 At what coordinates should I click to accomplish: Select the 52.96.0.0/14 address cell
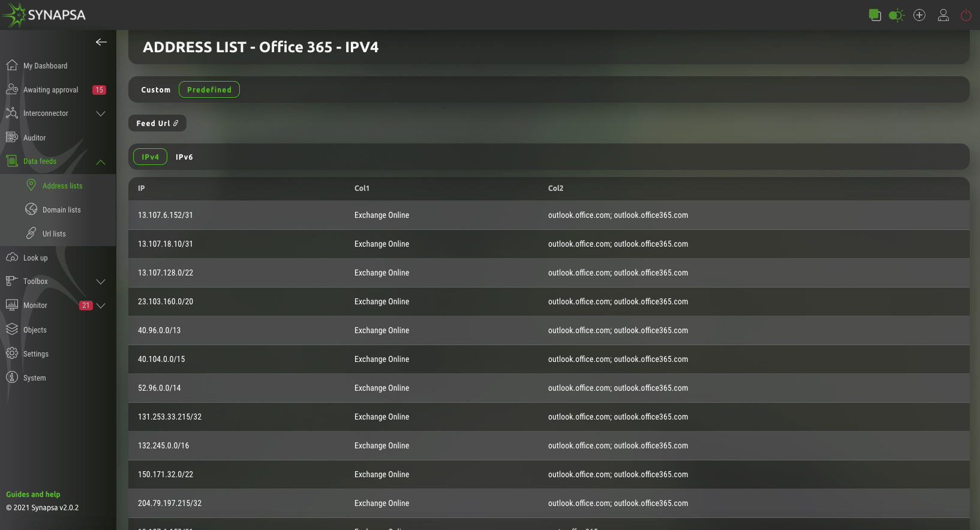pos(159,388)
